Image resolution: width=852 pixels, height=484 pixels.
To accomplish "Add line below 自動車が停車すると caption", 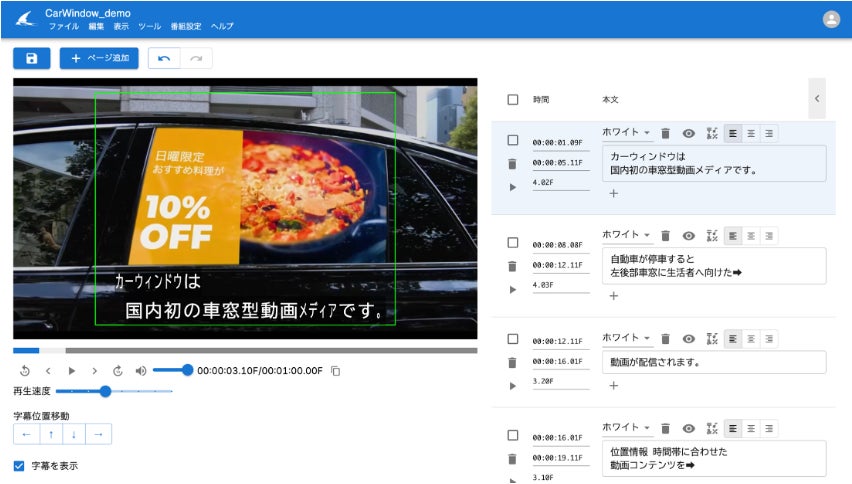I will click(x=613, y=296).
